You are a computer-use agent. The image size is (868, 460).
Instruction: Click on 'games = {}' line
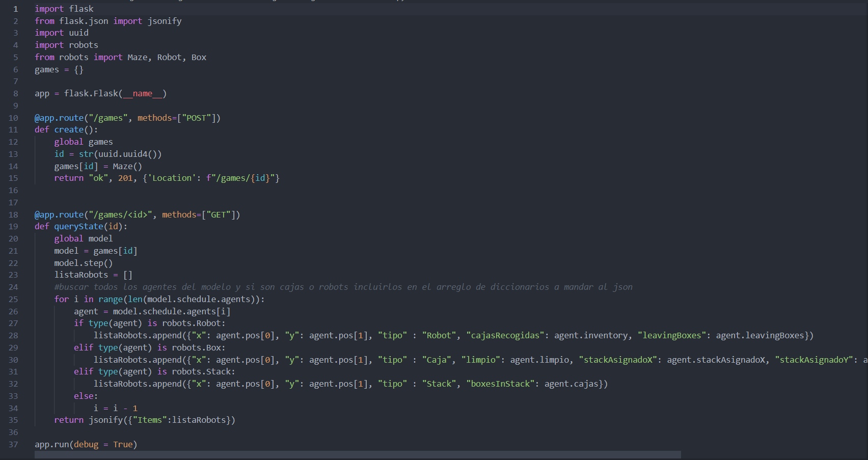(59, 69)
